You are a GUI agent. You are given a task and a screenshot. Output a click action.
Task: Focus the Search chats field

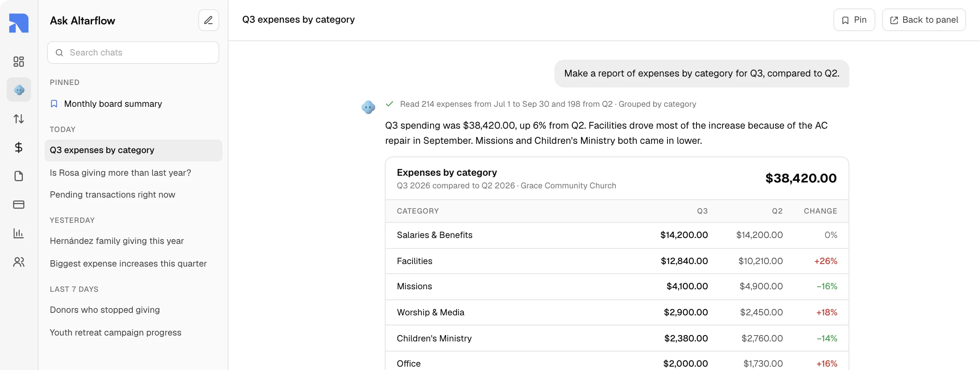click(x=133, y=53)
